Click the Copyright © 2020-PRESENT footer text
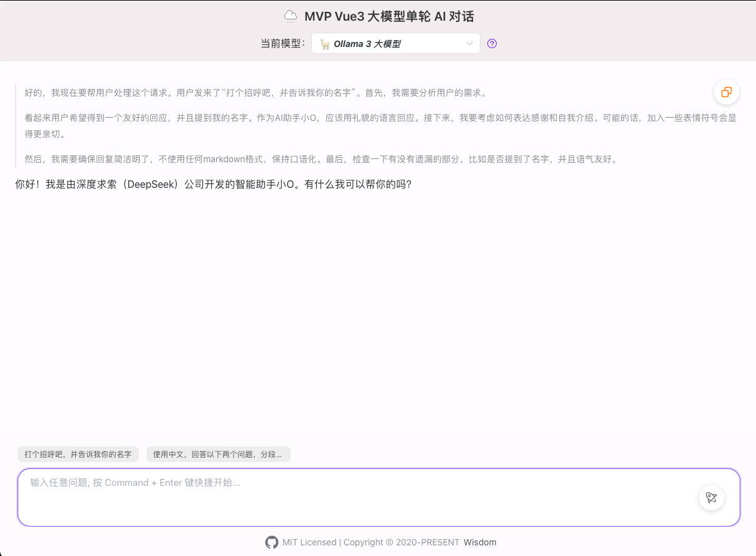Screen dimensions: 756x556 click(x=401, y=542)
